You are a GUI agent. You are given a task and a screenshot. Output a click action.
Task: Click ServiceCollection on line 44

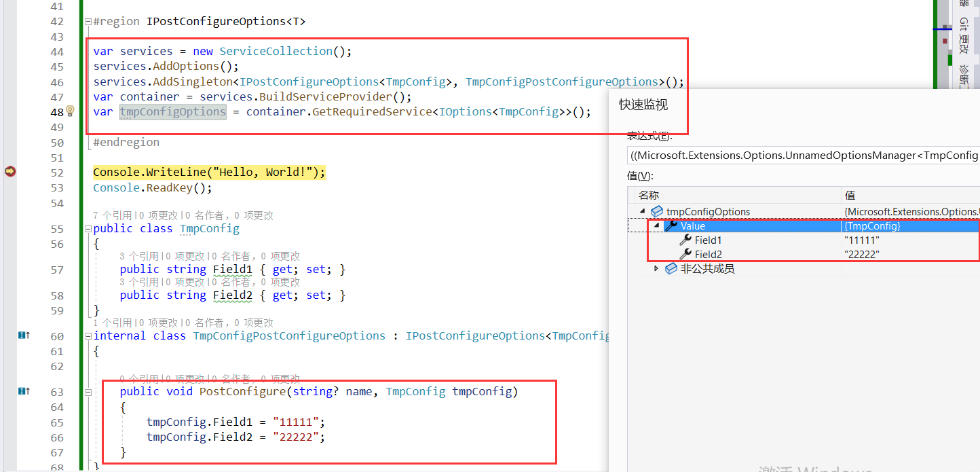pyautogui.click(x=276, y=51)
